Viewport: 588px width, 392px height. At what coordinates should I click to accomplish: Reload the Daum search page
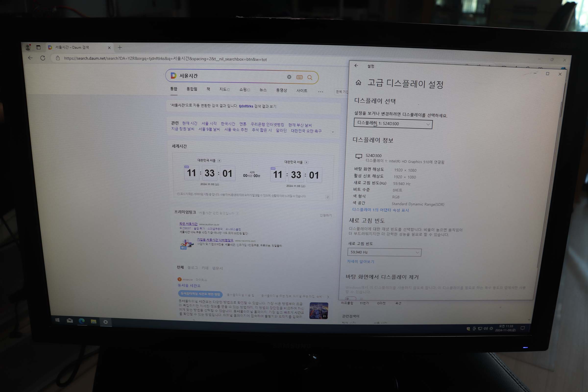(x=43, y=58)
